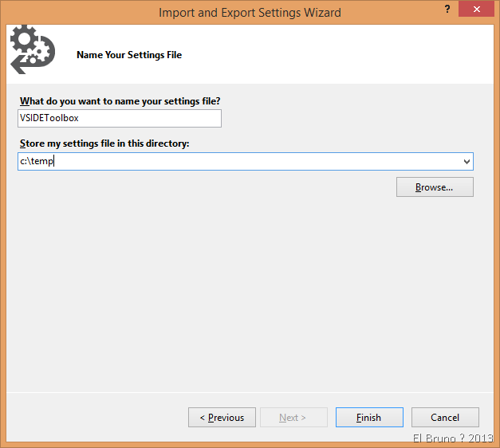Click the El Bruno 2013 watermark
Image resolution: width=500 pixels, height=448 pixels.
[x=453, y=438]
